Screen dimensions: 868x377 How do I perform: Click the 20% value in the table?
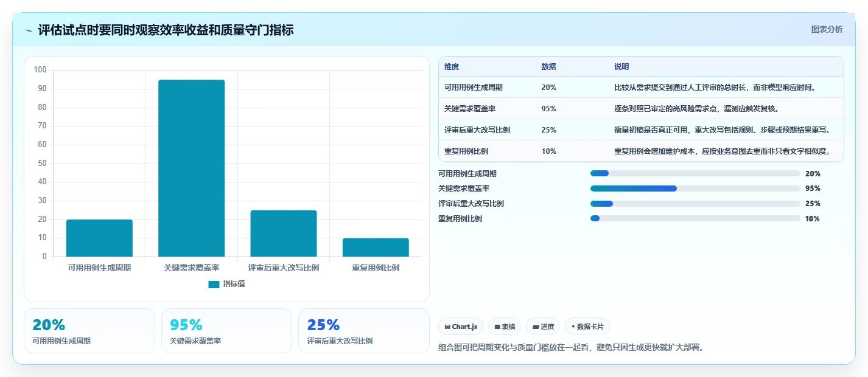click(x=548, y=88)
